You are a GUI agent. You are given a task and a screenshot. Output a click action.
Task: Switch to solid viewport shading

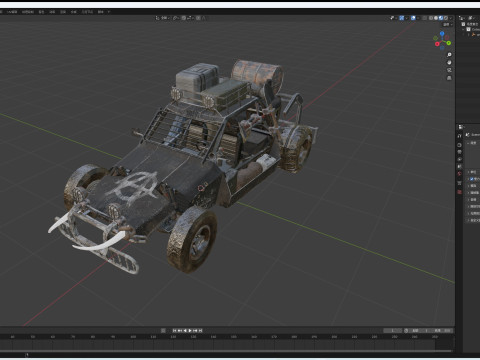pyautogui.click(x=436, y=18)
